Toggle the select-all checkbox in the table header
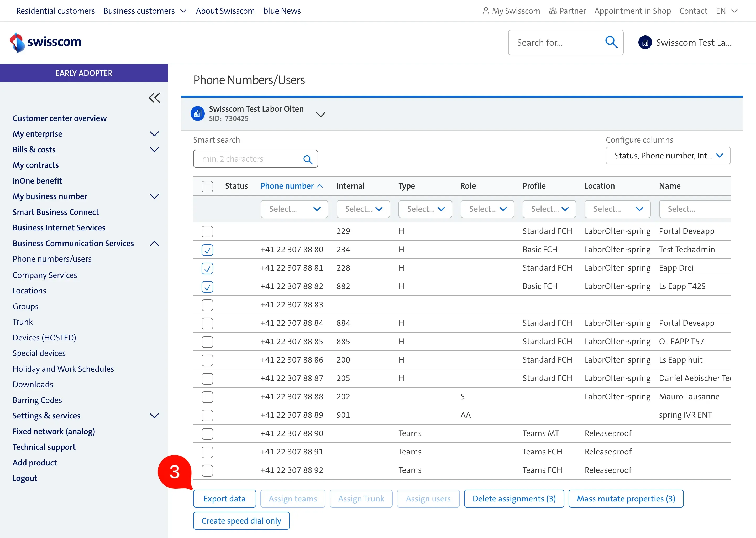The width and height of the screenshot is (756, 538). click(207, 186)
